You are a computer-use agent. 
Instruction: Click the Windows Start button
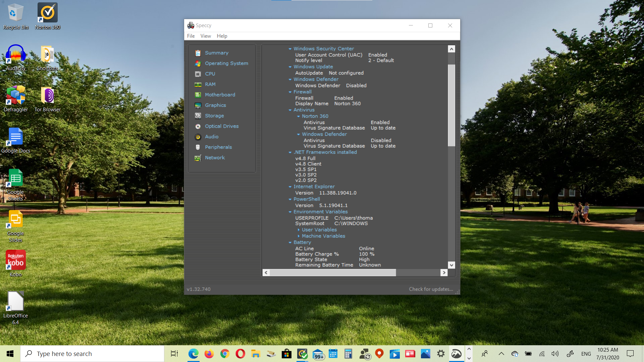tap(10, 354)
